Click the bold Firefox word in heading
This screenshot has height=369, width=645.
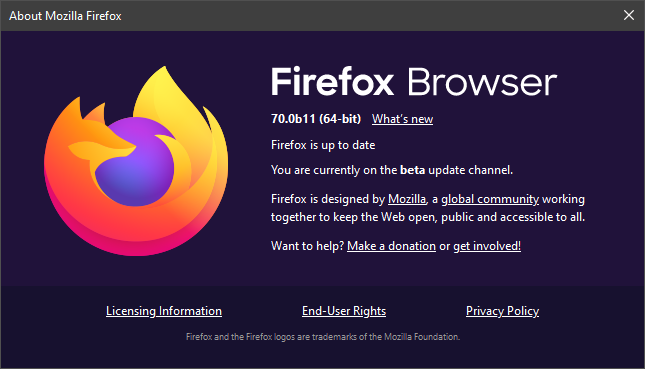click(x=332, y=81)
